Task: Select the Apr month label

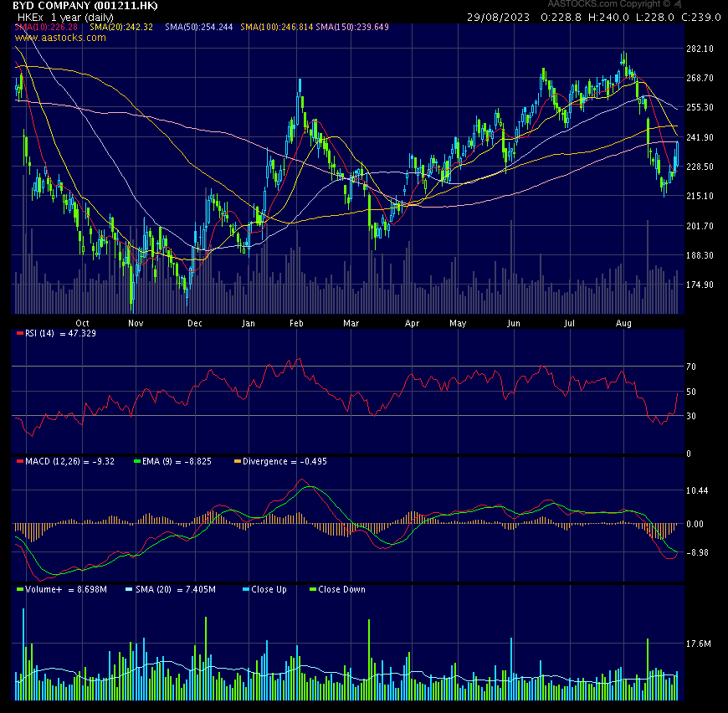Action: pos(412,323)
